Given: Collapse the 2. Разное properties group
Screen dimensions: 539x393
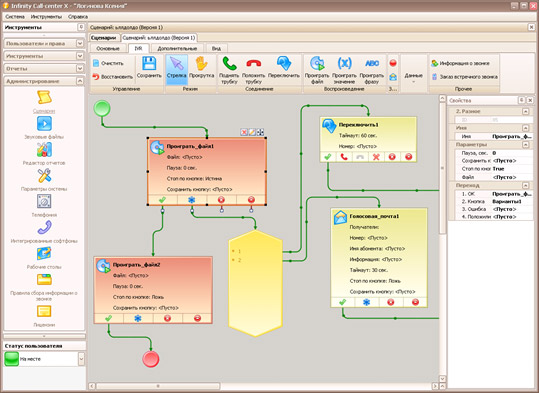Looking at the screenshot, I should point(526,111).
